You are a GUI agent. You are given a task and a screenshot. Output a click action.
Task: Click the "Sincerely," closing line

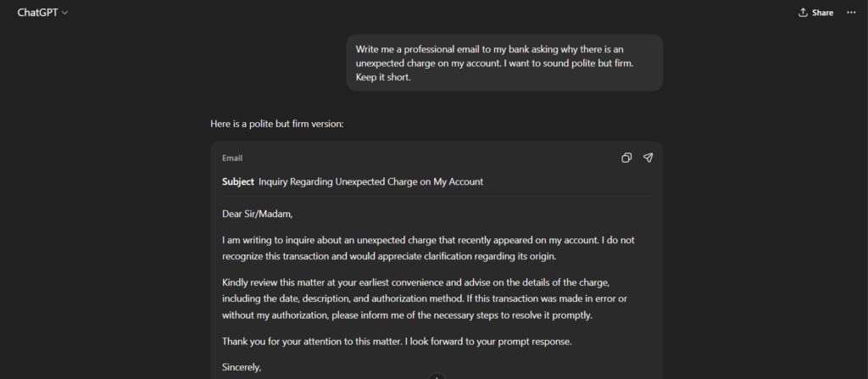tap(242, 367)
